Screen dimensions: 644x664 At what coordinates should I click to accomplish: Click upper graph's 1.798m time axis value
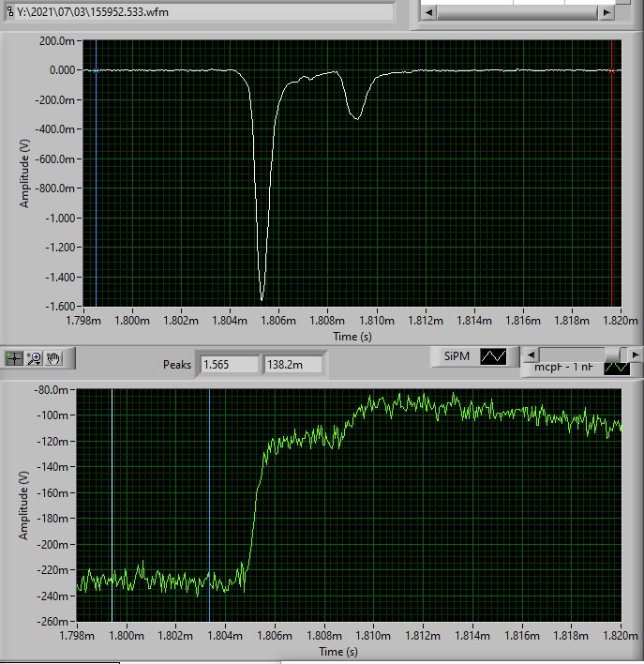point(83,321)
